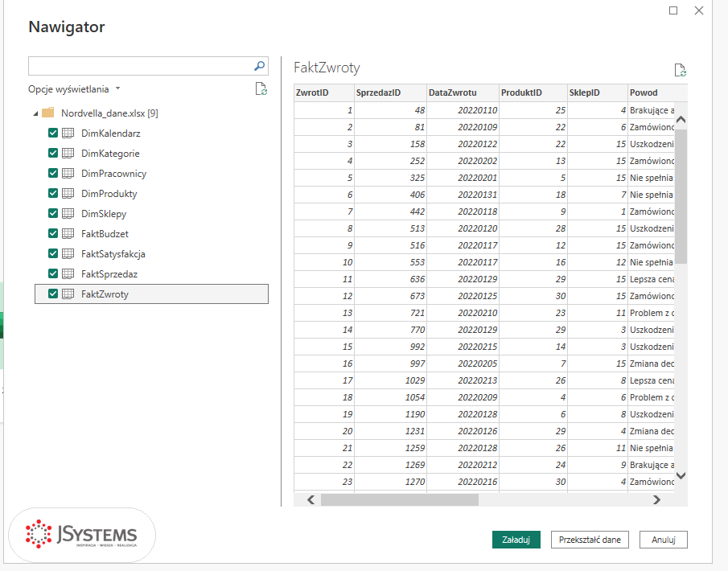728x571 pixels.
Task: Select the DimPracownicy table name
Action: click(x=113, y=173)
